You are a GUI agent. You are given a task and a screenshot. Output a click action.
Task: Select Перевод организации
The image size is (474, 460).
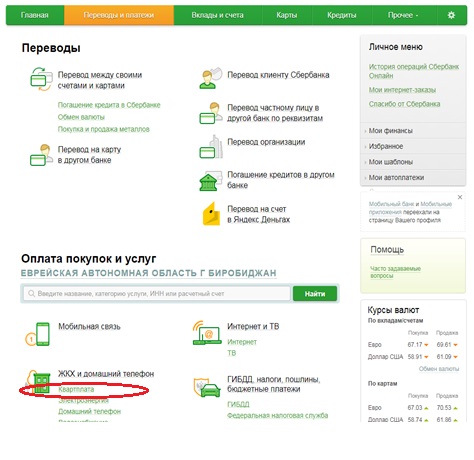pyautogui.click(x=266, y=142)
